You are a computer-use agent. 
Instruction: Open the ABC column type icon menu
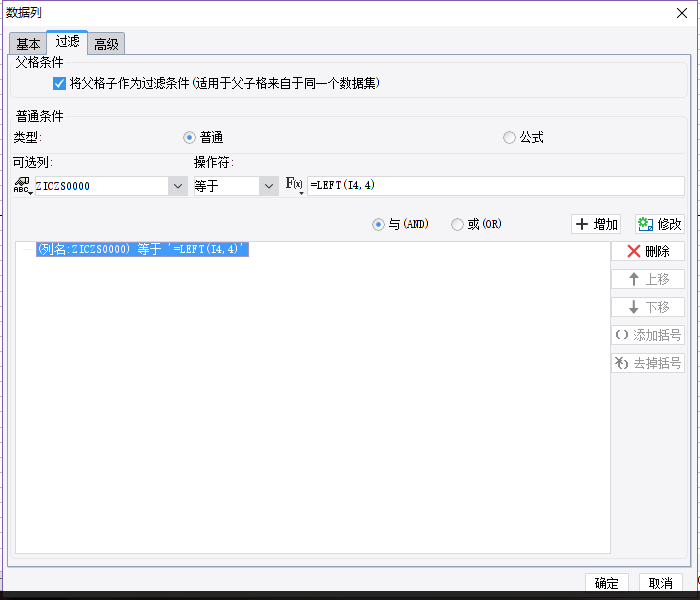[x=22, y=186]
